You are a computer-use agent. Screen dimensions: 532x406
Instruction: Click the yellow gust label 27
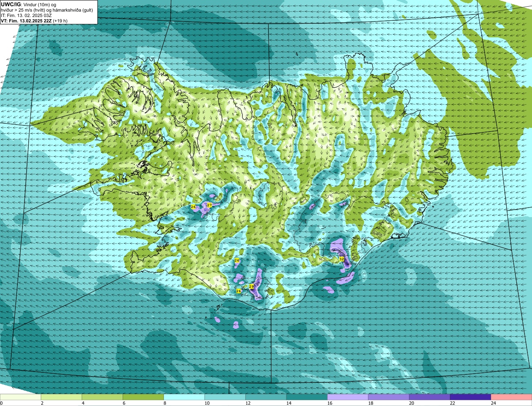[x=209, y=205]
